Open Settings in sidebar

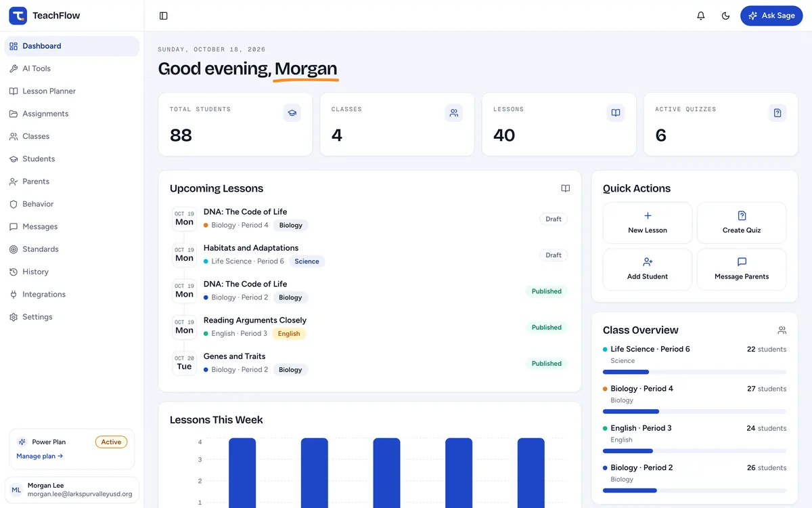(72, 317)
